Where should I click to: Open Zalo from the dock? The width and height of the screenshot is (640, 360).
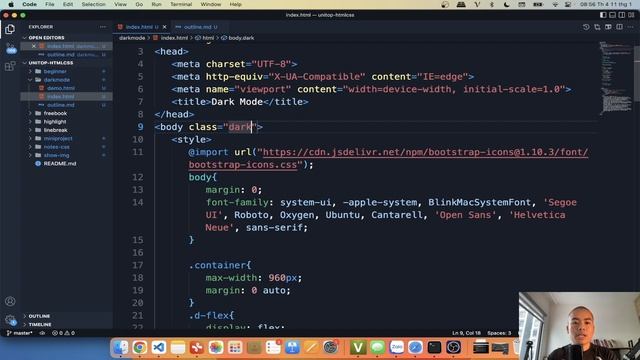(396, 347)
